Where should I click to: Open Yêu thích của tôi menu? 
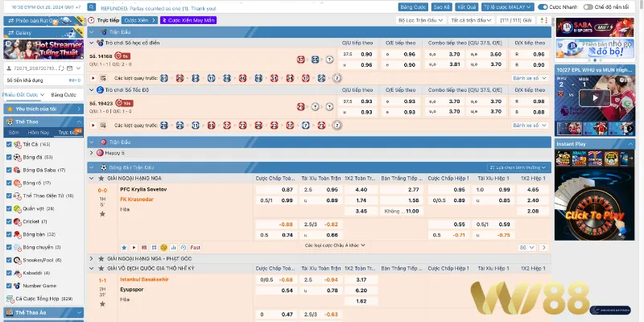point(43,109)
